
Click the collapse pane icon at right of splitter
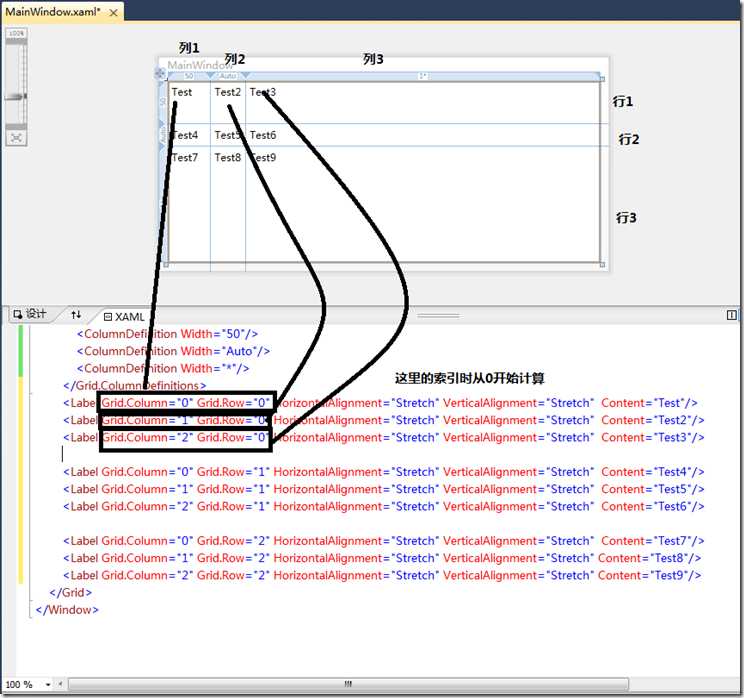click(732, 315)
